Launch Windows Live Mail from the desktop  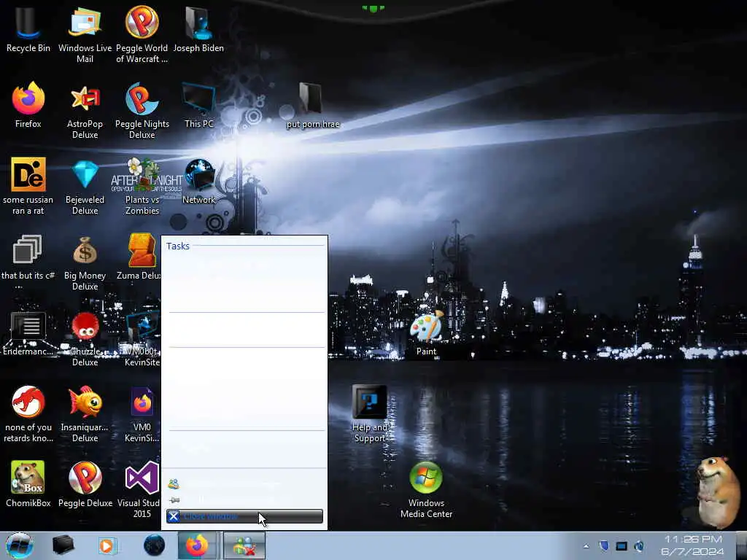(x=85, y=34)
